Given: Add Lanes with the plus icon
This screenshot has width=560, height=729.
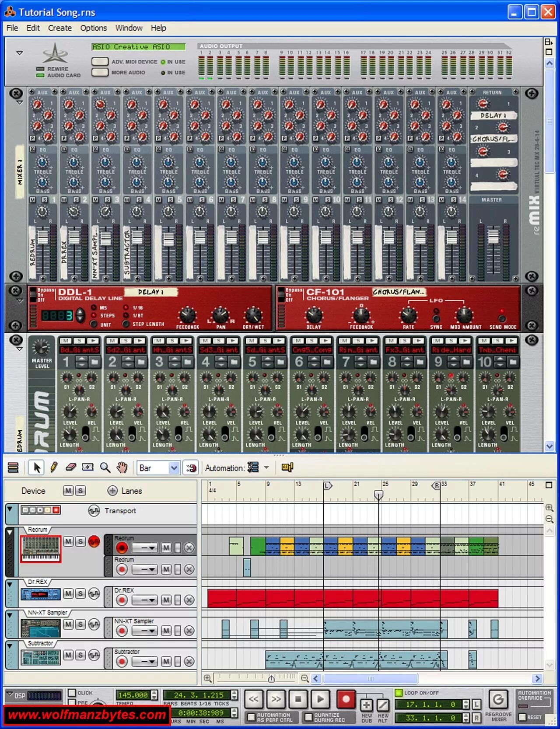Looking at the screenshot, I should coord(112,491).
